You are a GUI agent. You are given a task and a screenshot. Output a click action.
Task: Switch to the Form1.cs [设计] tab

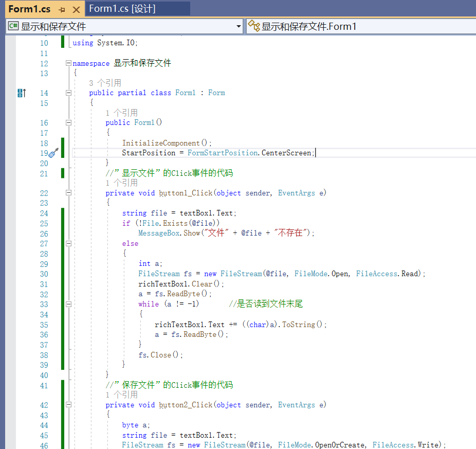click(122, 9)
